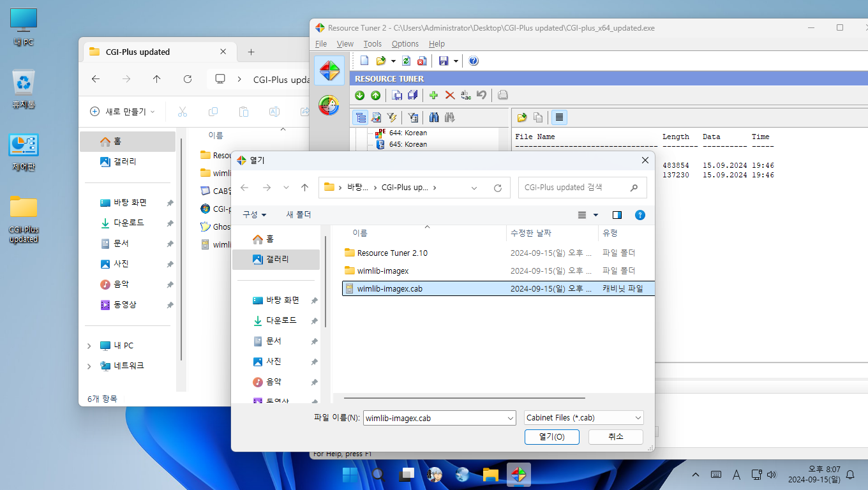Open a new tab with plus in Explorer

[x=251, y=52]
